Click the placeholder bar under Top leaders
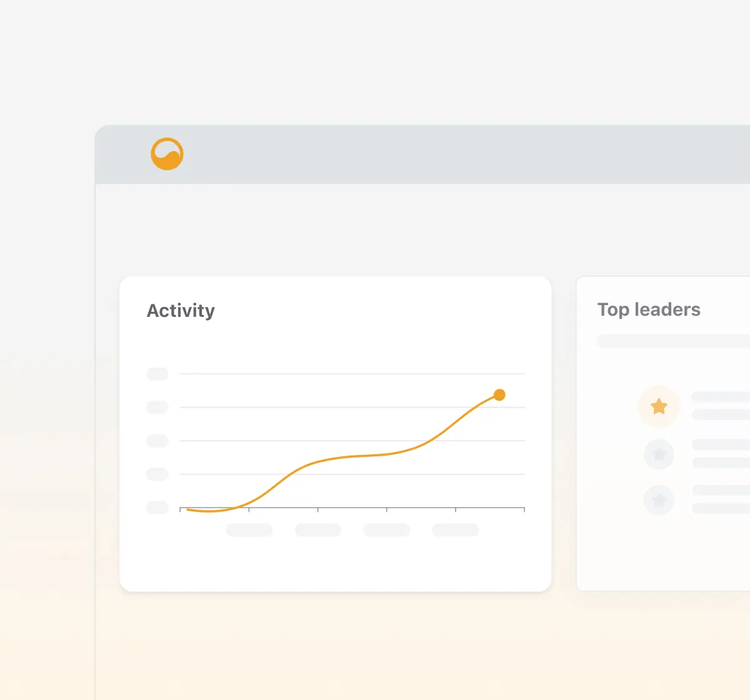750x700 pixels. pyautogui.click(x=674, y=341)
